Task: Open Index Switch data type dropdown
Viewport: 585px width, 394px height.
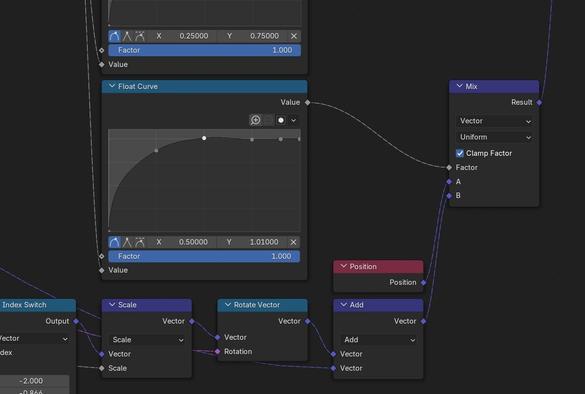Action: click(34, 339)
